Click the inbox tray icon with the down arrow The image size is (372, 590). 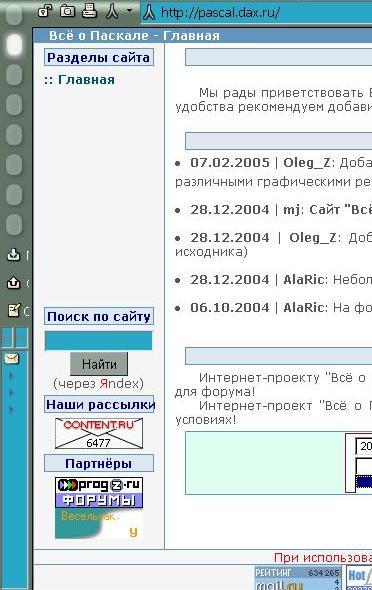tap(14, 255)
